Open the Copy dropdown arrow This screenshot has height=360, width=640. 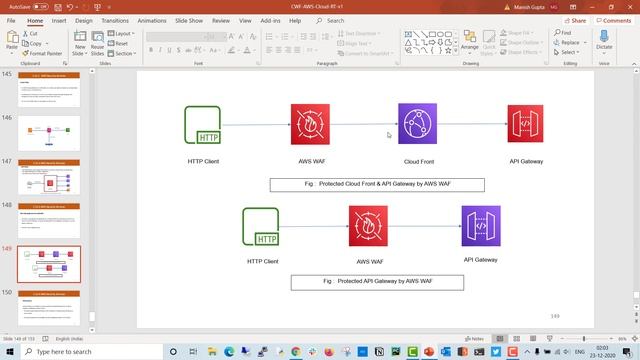[x=47, y=43]
